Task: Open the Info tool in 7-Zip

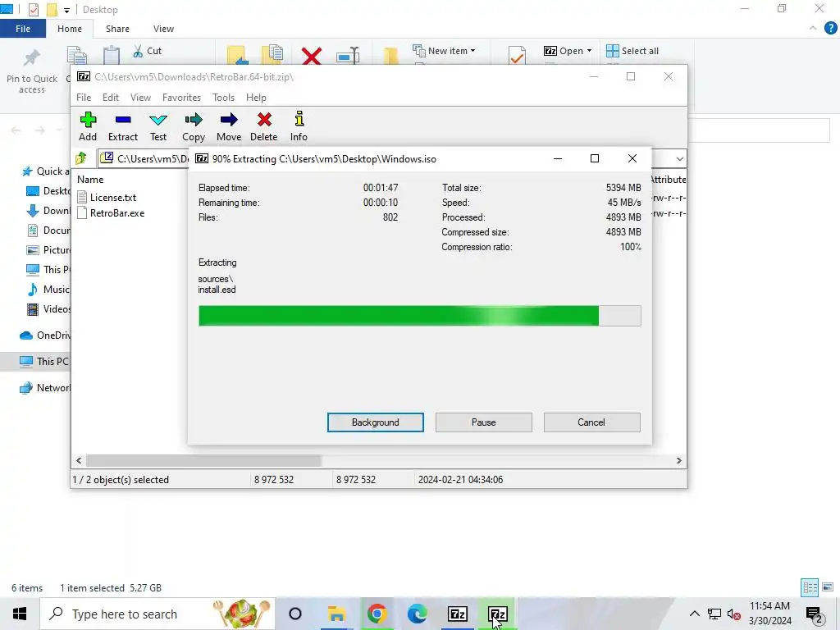Action: click(299, 126)
